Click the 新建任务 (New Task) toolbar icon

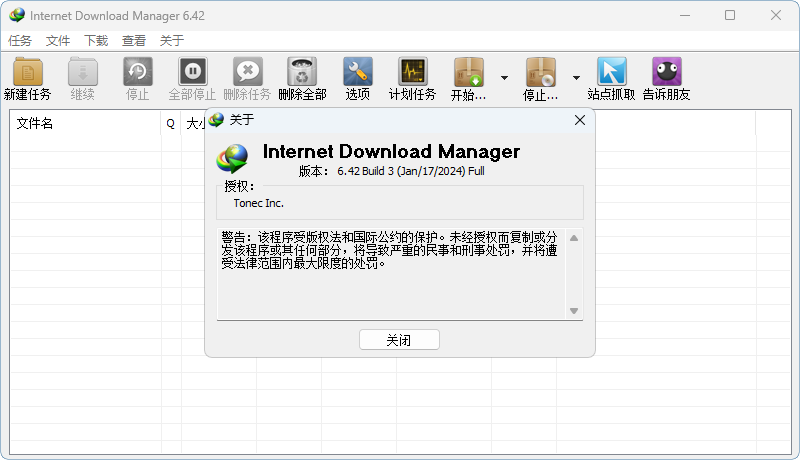28,73
